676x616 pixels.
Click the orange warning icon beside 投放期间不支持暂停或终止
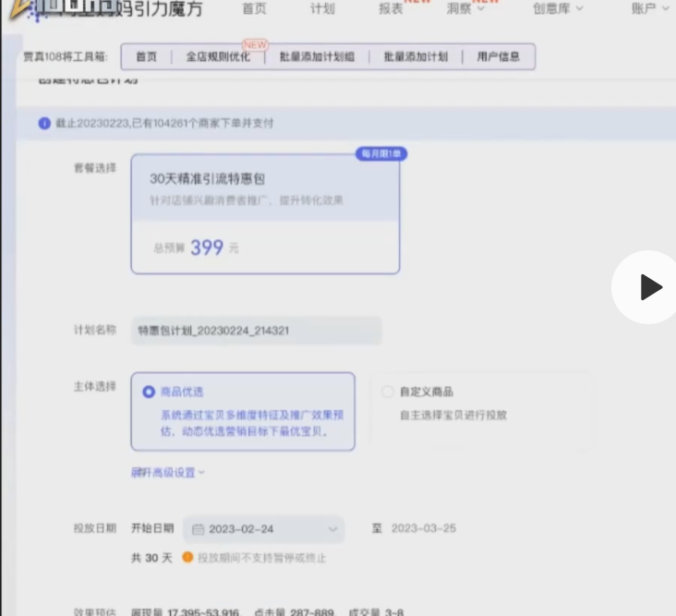187,558
